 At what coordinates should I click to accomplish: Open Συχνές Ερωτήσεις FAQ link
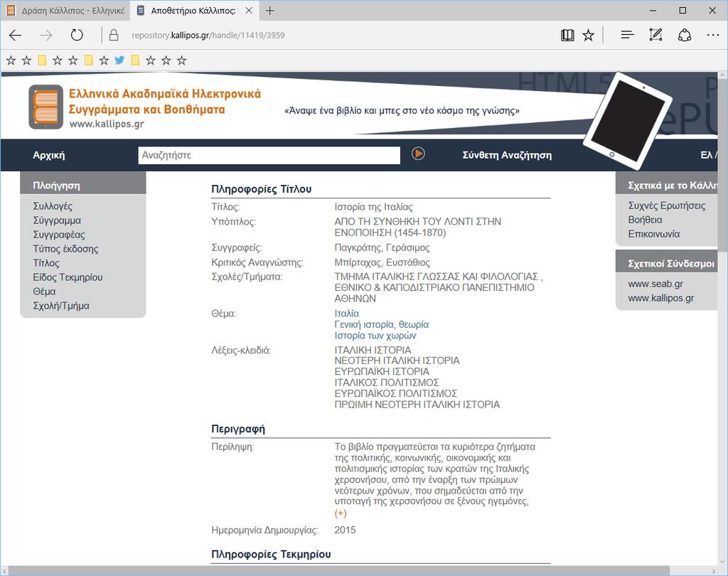point(666,206)
